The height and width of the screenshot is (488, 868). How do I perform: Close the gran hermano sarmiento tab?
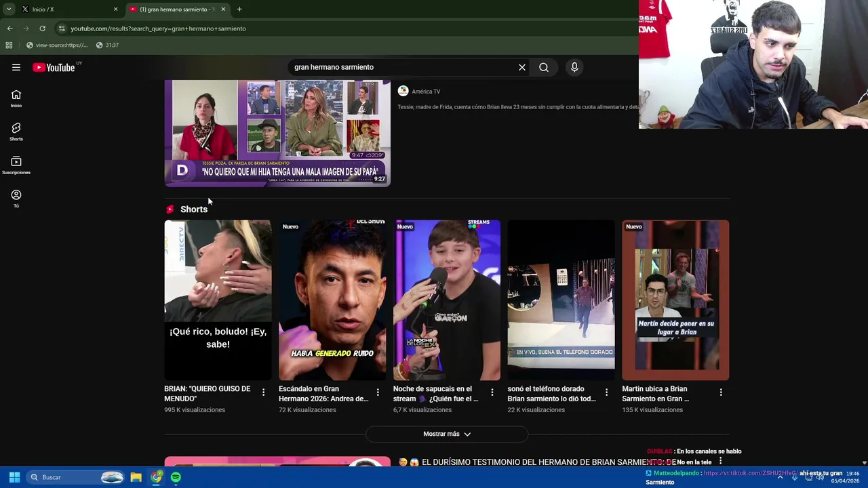click(223, 9)
